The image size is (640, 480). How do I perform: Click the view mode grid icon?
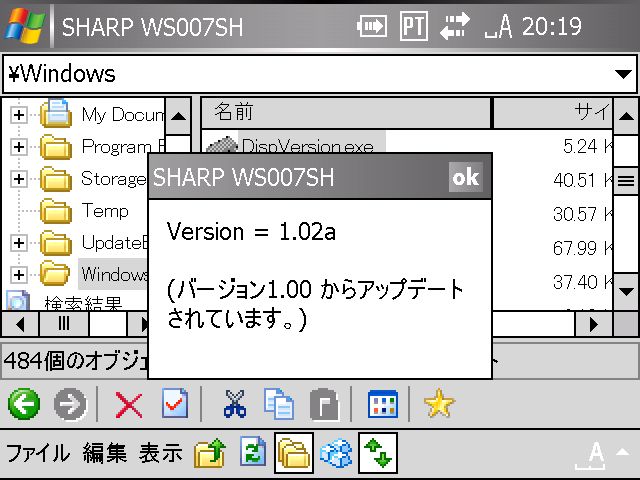tap(382, 404)
